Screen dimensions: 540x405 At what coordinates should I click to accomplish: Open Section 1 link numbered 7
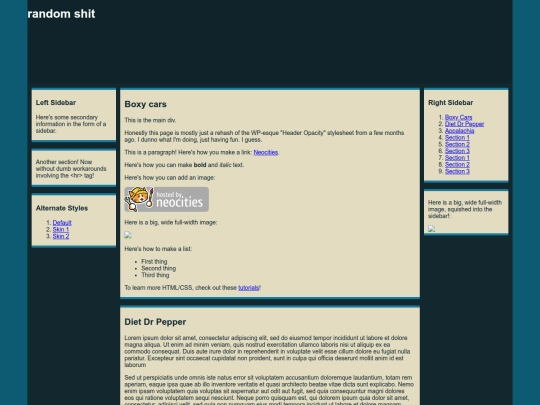tap(457, 158)
